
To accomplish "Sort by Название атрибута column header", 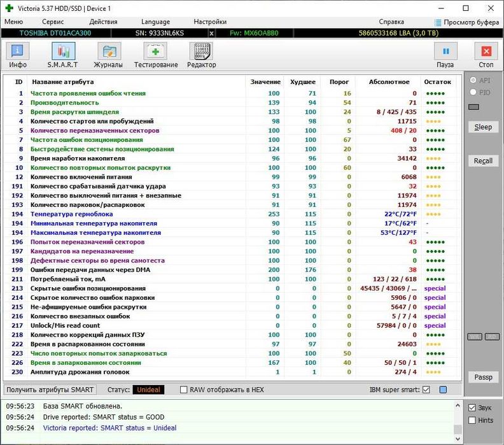I will [x=63, y=82].
